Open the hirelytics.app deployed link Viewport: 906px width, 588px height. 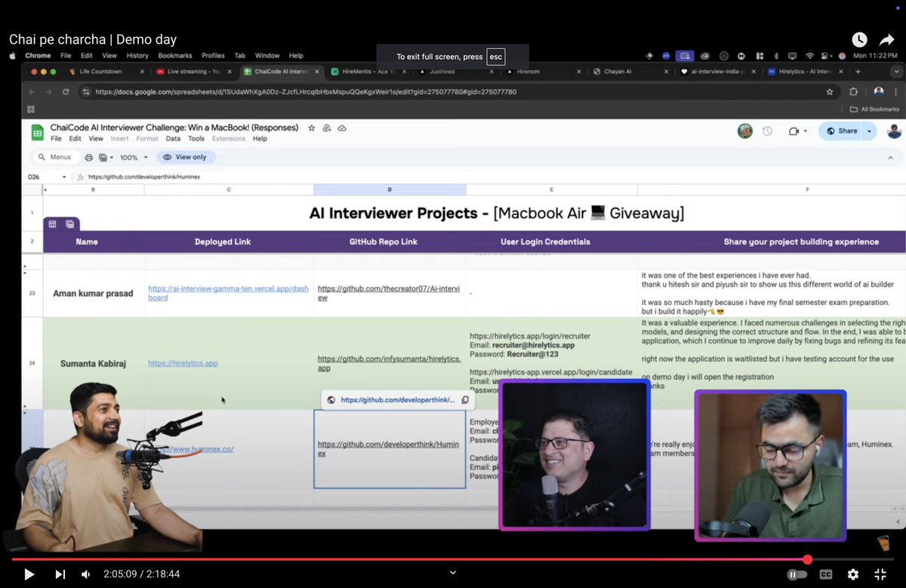[183, 363]
